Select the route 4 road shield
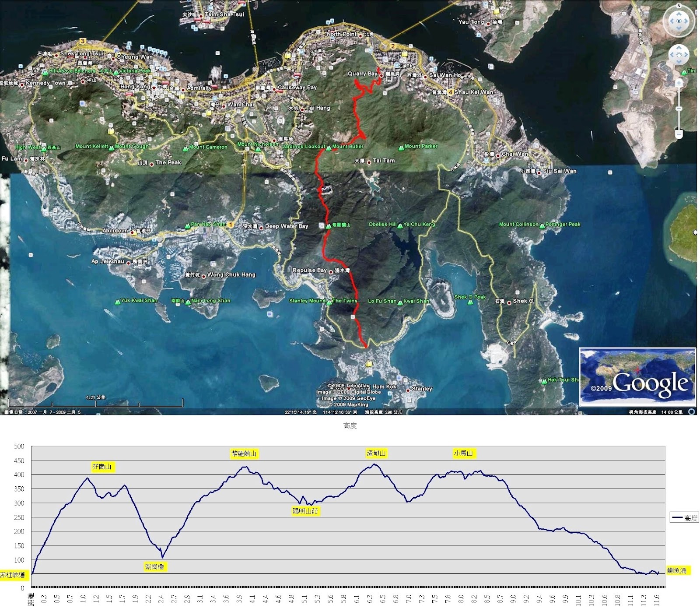 click(450, 92)
